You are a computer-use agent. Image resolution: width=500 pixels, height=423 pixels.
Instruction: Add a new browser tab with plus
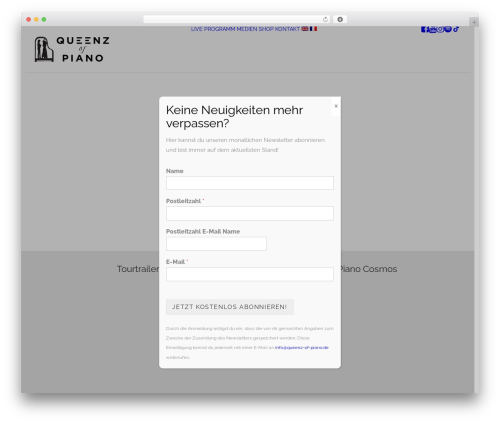(x=474, y=22)
